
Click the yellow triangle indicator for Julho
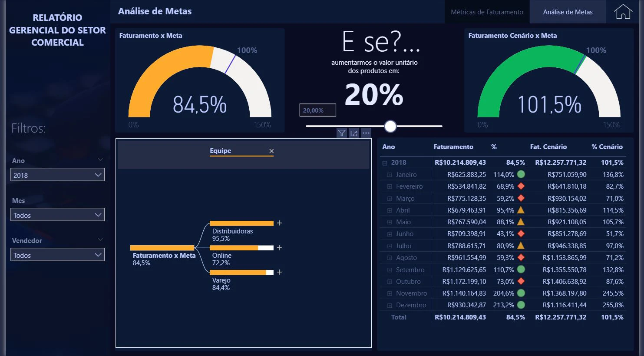pyautogui.click(x=521, y=246)
